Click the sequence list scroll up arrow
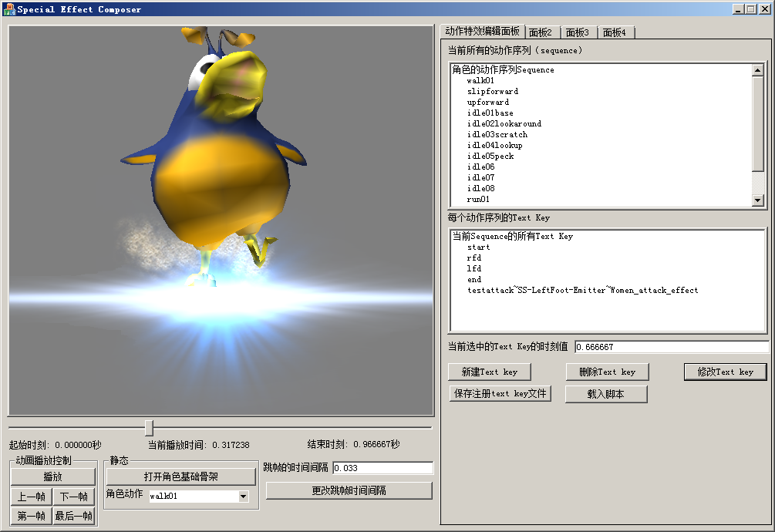 (x=758, y=70)
